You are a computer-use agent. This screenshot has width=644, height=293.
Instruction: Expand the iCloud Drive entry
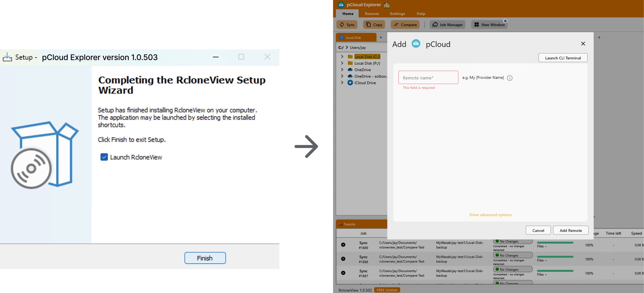point(342,83)
